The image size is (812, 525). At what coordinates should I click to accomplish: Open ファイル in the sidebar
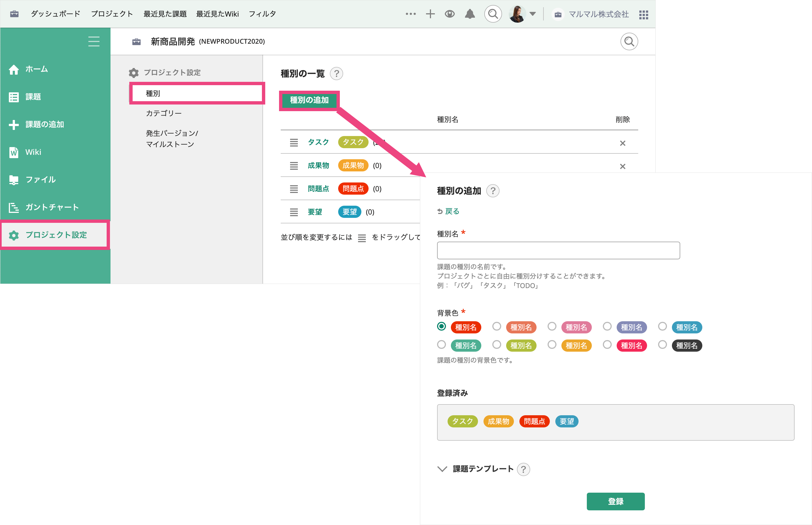click(41, 180)
